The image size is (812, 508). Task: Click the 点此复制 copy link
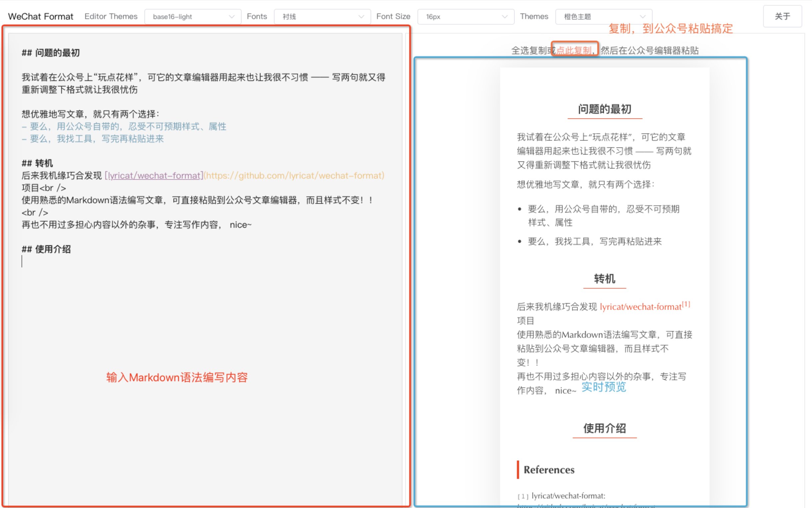pos(574,50)
